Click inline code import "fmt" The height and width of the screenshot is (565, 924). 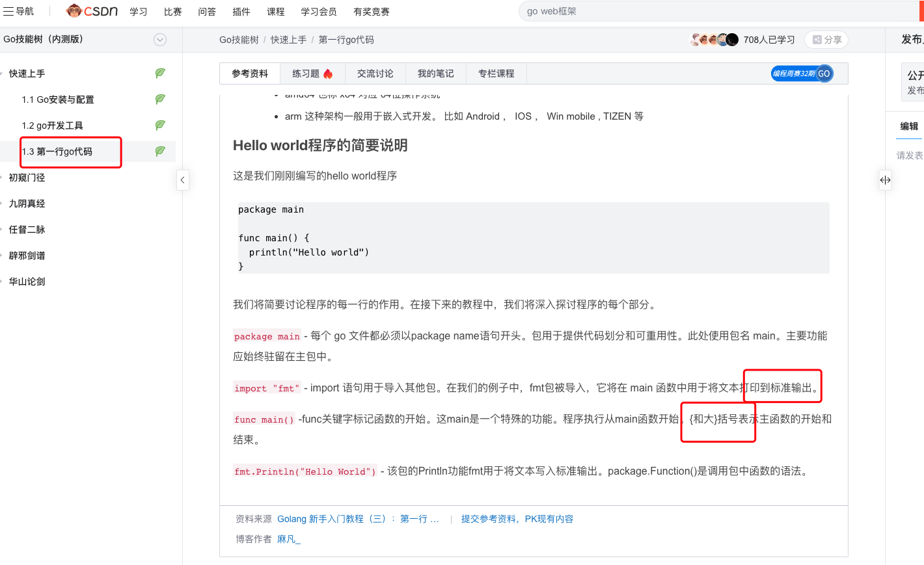click(267, 388)
